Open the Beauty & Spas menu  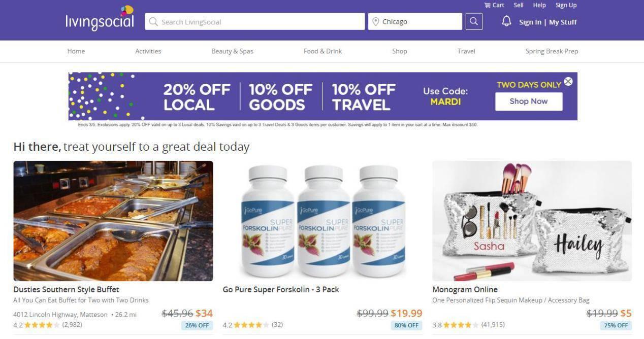232,51
